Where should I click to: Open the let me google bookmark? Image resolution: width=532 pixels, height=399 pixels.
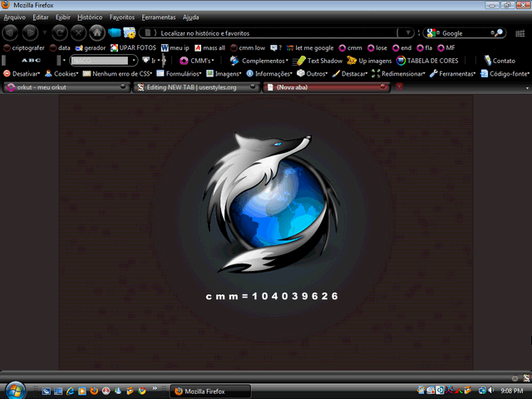point(310,48)
